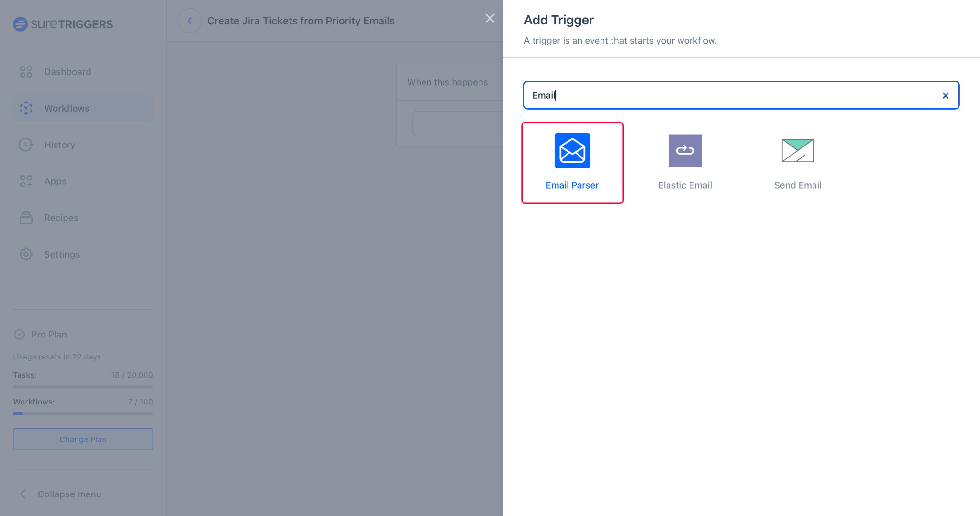Choose the Send Email trigger icon
This screenshot has height=516, width=980.
pos(797,150)
